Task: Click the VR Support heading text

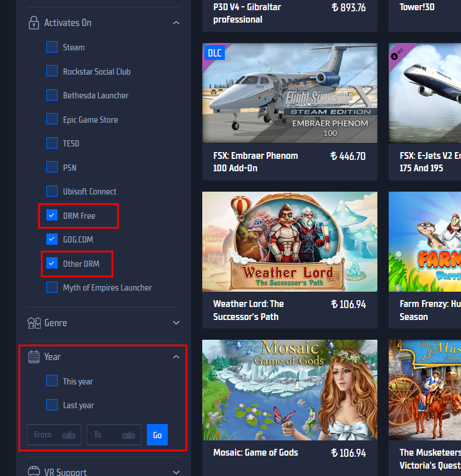Action: point(66,472)
